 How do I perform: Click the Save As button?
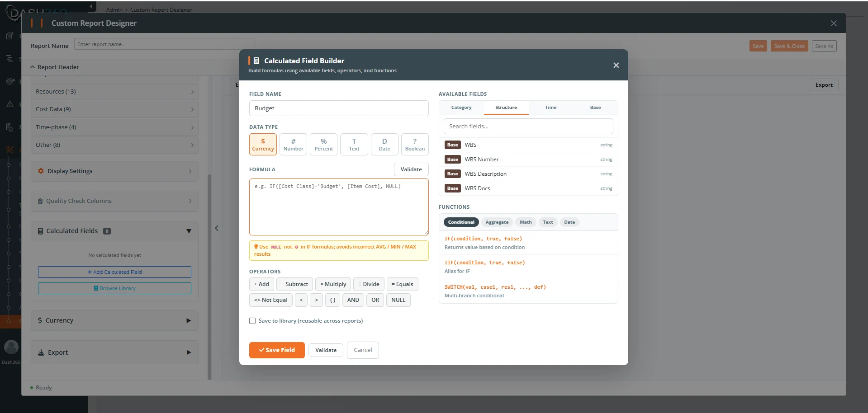click(x=824, y=46)
